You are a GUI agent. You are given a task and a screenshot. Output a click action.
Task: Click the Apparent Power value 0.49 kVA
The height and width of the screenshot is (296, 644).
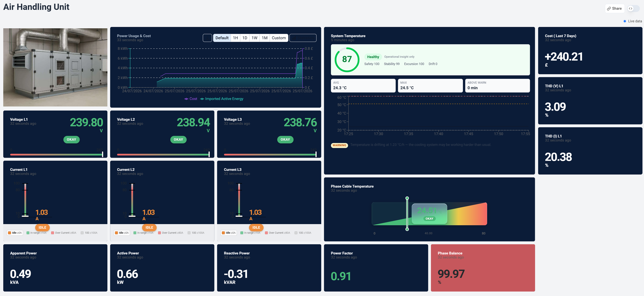click(20, 276)
